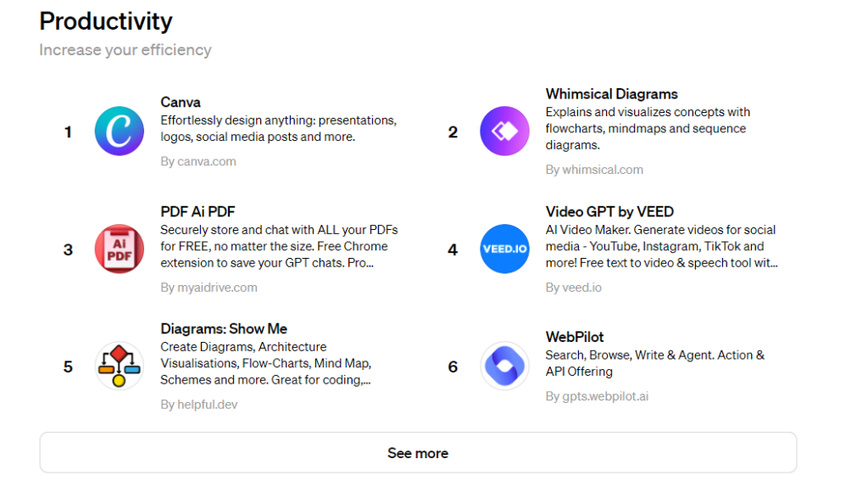
Task: Click the By veed.io author text
Action: 573,288
